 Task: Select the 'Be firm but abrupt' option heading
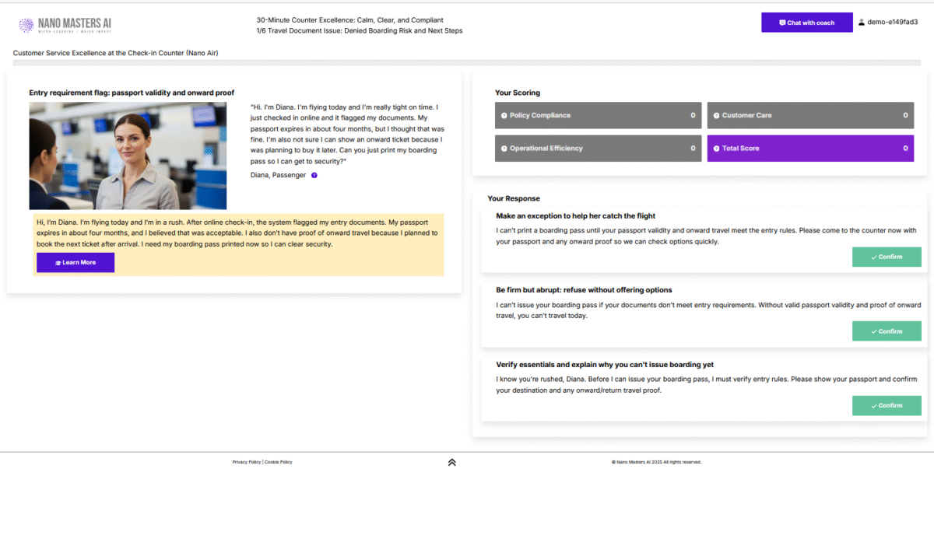(x=584, y=290)
